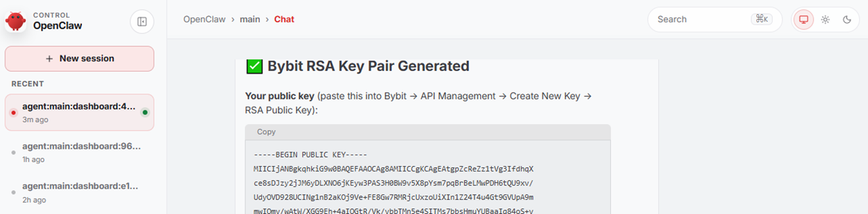Click the red dot on active session

click(13, 113)
